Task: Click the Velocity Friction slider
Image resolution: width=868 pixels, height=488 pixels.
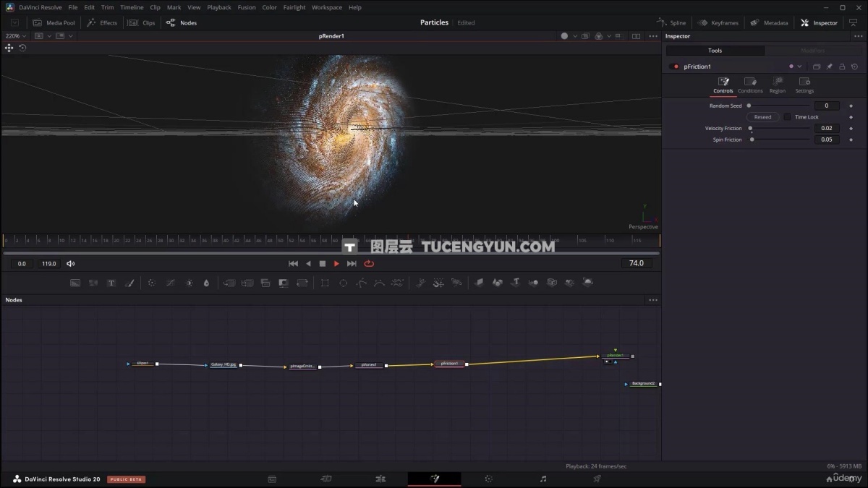Action: click(779, 129)
